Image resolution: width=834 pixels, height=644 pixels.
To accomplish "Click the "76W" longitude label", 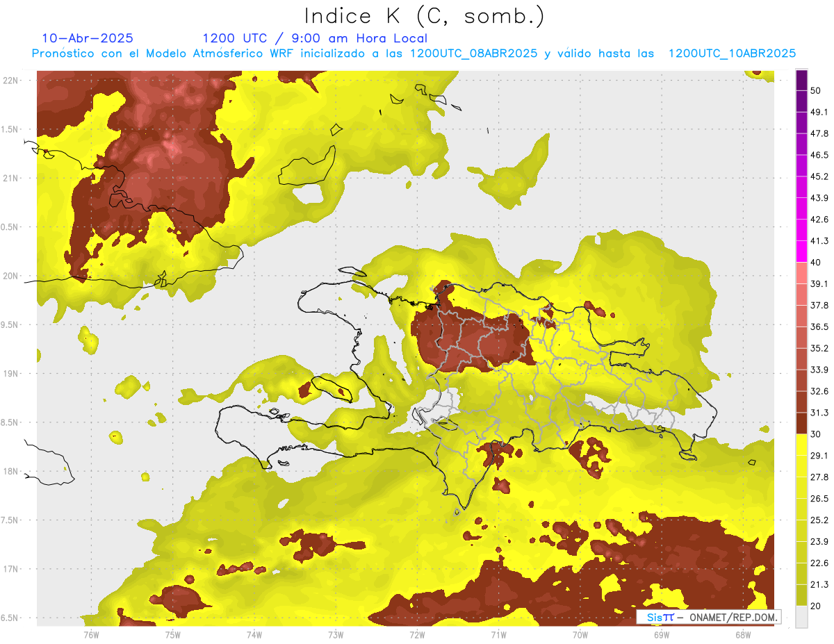I will (91, 635).
